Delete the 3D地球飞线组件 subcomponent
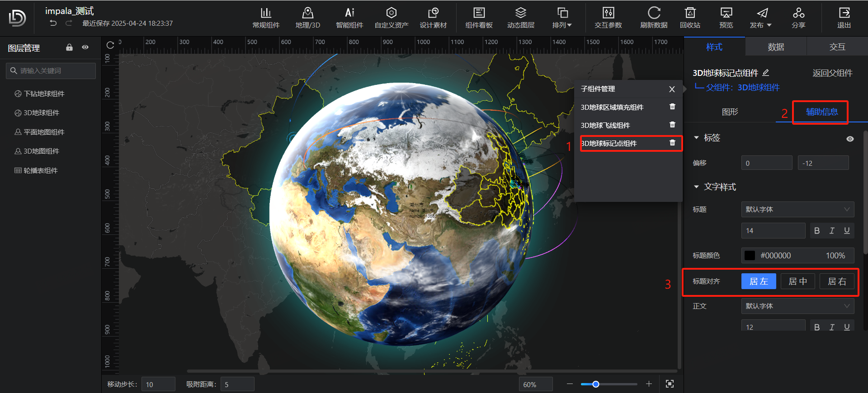868x393 pixels. tap(672, 125)
